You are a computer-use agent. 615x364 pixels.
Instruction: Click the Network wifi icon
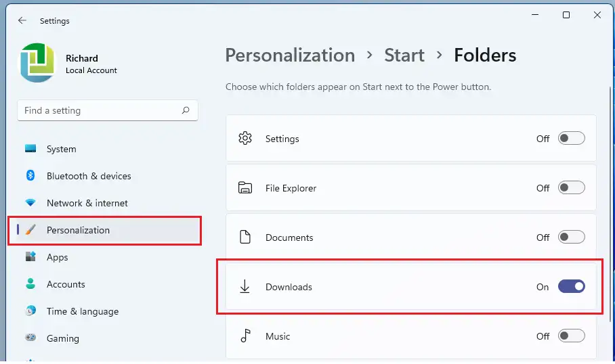(x=30, y=202)
